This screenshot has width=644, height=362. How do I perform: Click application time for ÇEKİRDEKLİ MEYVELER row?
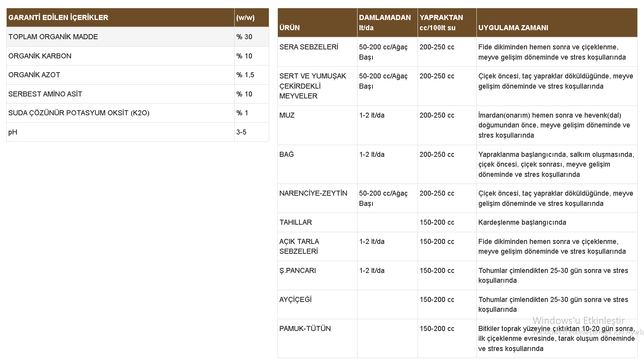pos(556,81)
